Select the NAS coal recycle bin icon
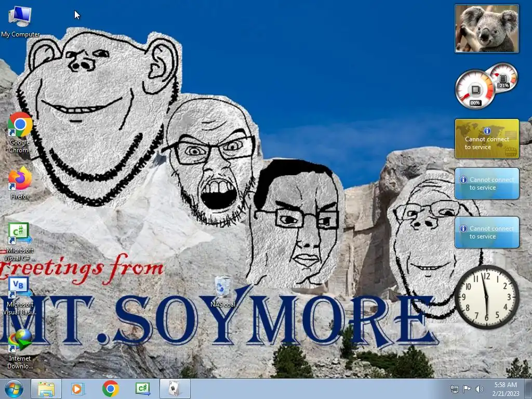Viewport: 532px width, 399px height. click(x=222, y=287)
